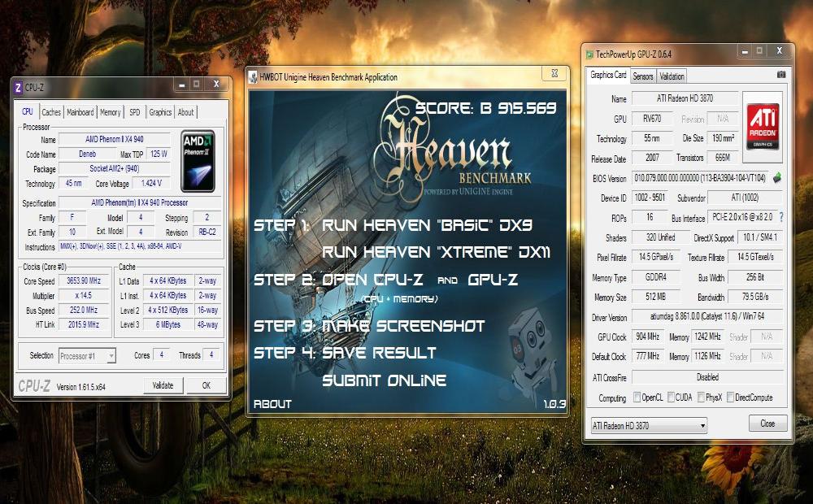Click Package value Socket AM2+ (940)
This screenshot has height=504, width=813.
(x=114, y=168)
